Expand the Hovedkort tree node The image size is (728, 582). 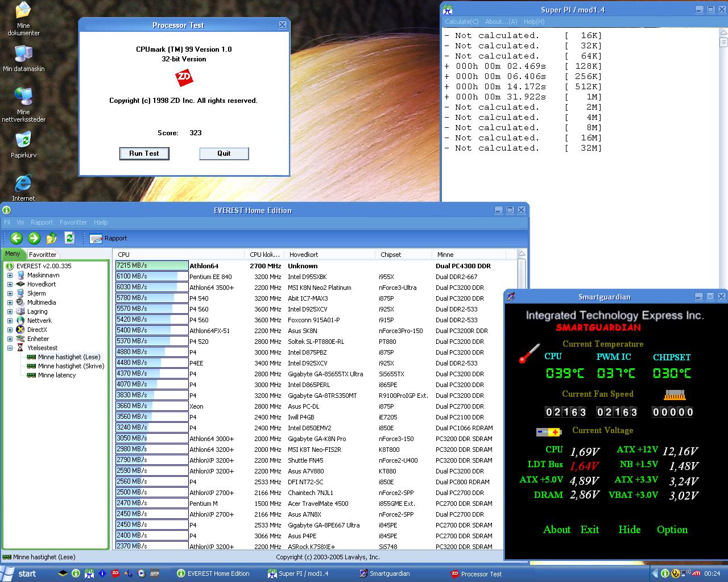click(x=10, y=284)
